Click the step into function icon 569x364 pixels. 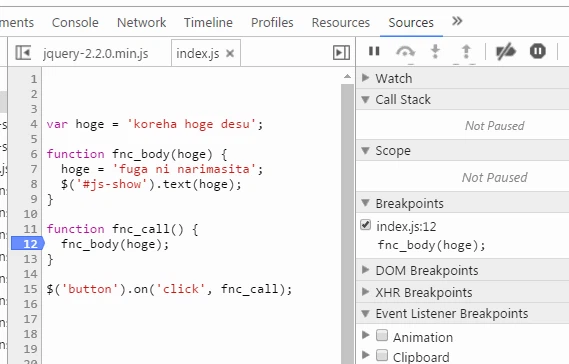(x=435, y=52)
